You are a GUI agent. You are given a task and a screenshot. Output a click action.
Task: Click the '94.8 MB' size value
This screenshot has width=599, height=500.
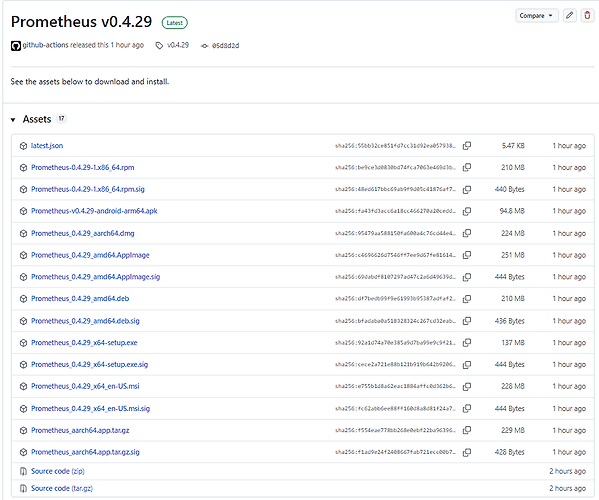coord(512,211)
